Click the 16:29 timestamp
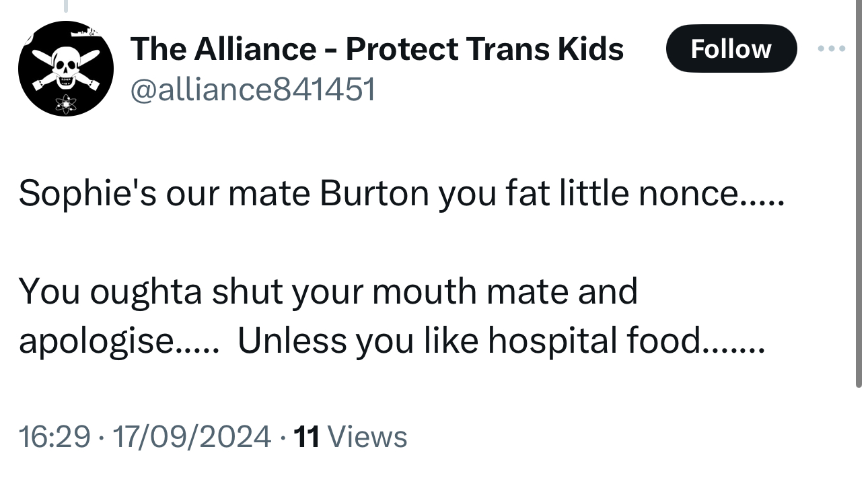This screenshot has height=480, width=868. (x=54, y=436)
